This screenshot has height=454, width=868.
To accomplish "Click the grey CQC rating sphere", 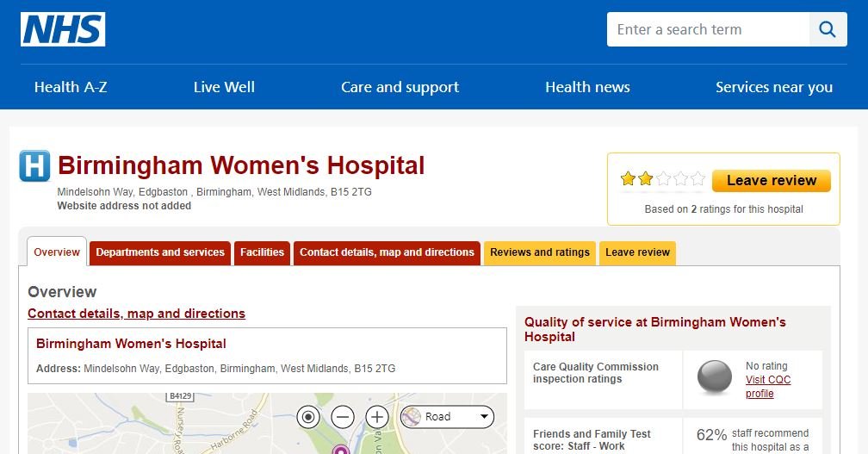I will (x=714, y=377).
